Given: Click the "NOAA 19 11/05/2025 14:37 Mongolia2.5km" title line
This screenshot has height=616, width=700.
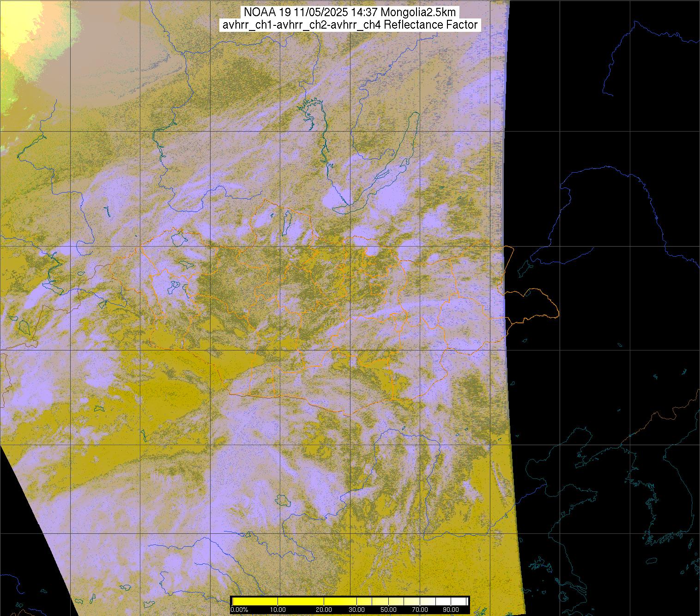Looking at the screenshot, I should pyautogui.click(x=350, y=12).
